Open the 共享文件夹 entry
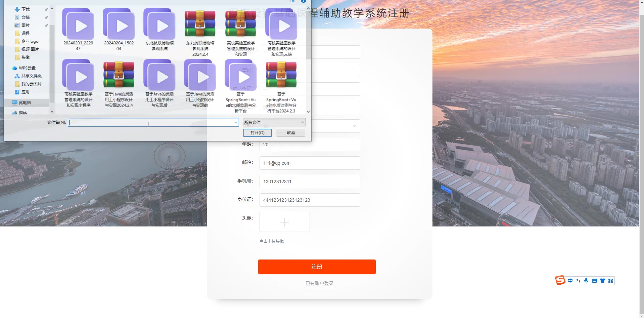The height and width of the screenshot is (318, 644). point(31,76)
